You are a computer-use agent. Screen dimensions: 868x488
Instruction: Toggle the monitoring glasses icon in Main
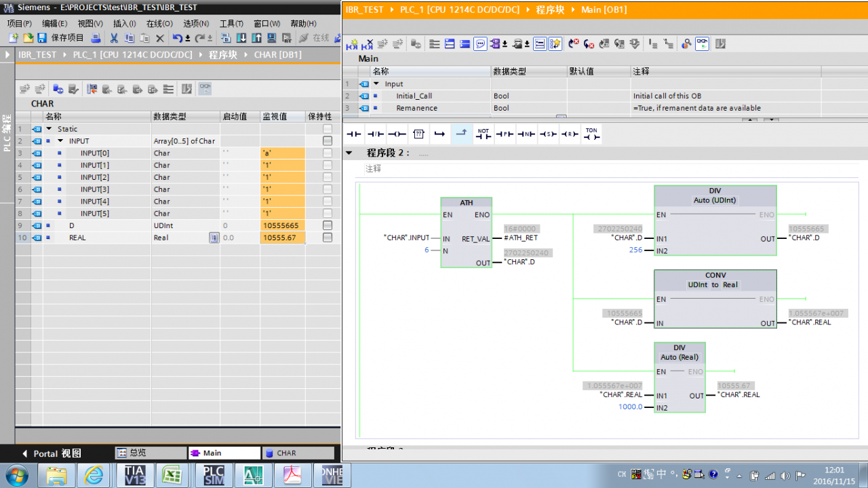[702, 44]
